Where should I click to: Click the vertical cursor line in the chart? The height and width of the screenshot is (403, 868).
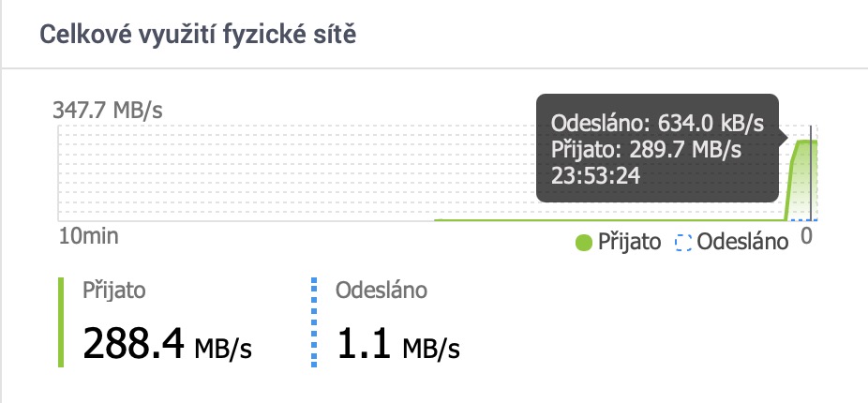[x=810, y=178]
